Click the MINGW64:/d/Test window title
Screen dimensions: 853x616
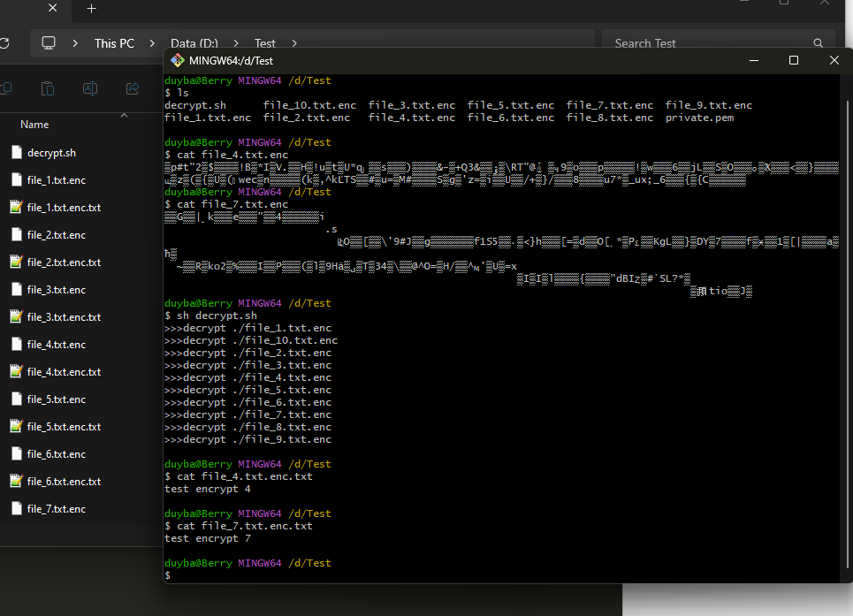pos(231,61)
